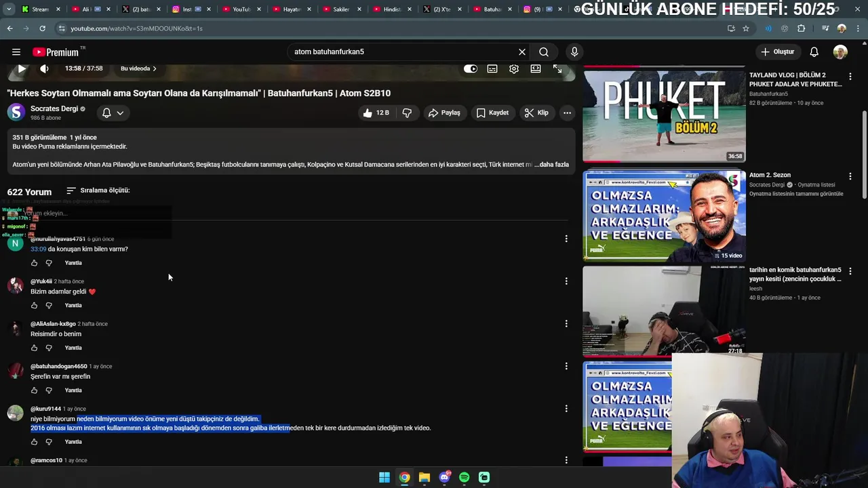Screen dimensions: 868x488
Task: Open player settings gear
Action: pos(514,68)
